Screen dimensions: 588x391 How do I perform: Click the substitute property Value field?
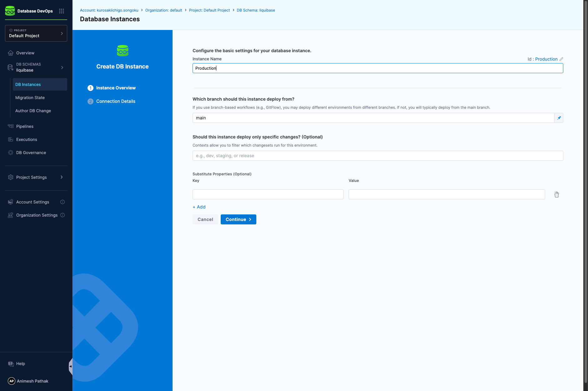[447, 194]
